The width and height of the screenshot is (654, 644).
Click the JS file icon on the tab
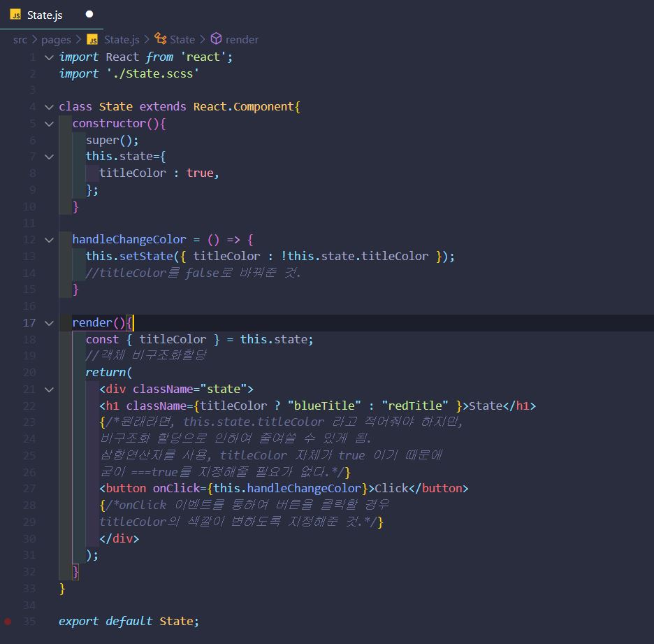15,15
